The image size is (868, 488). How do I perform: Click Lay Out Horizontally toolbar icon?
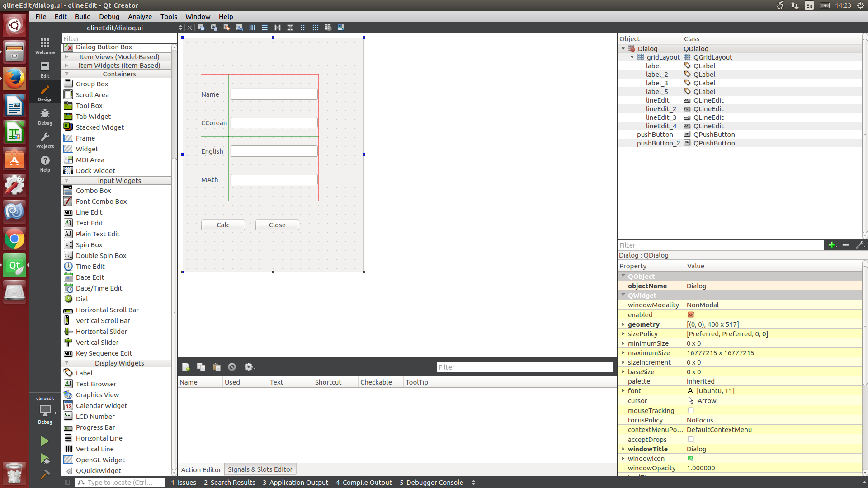pyautogui.click(x=252, y=28)
